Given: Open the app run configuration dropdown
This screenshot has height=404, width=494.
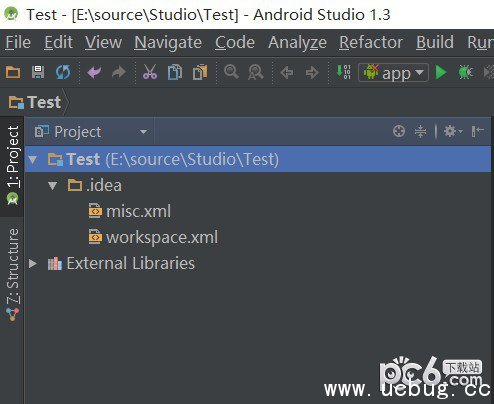Looking at the screenshot, I should pyautogui.click(x=393, y=73).
